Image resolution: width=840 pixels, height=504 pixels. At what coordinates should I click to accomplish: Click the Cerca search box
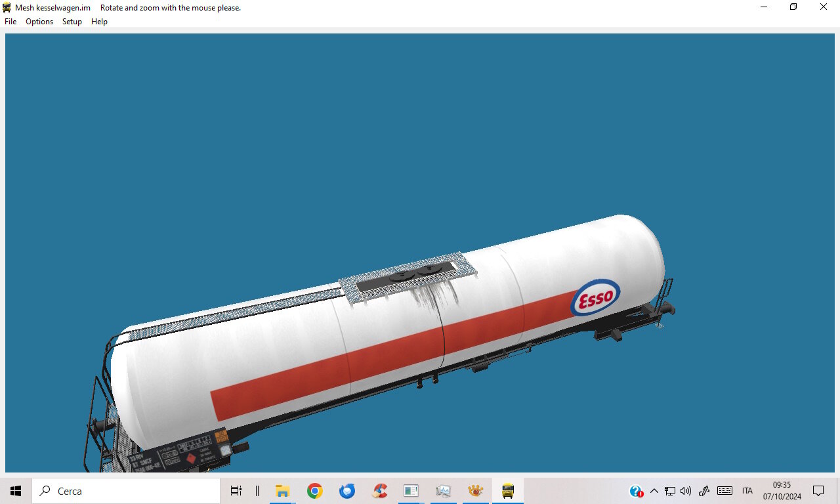126,491
